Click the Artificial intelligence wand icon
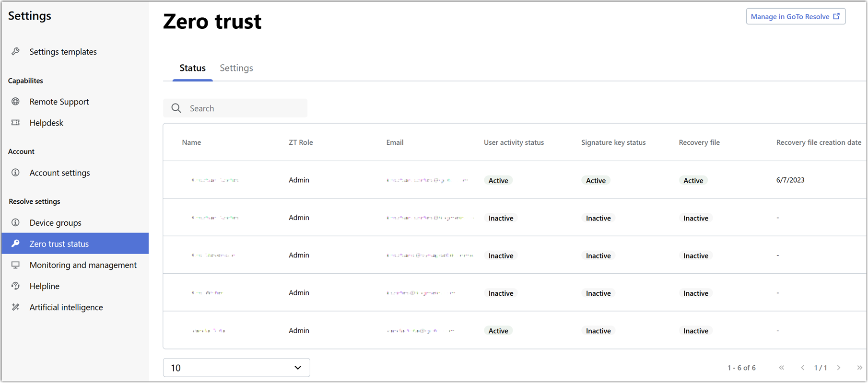Screen dimensions: 868x383 point(16,307)
